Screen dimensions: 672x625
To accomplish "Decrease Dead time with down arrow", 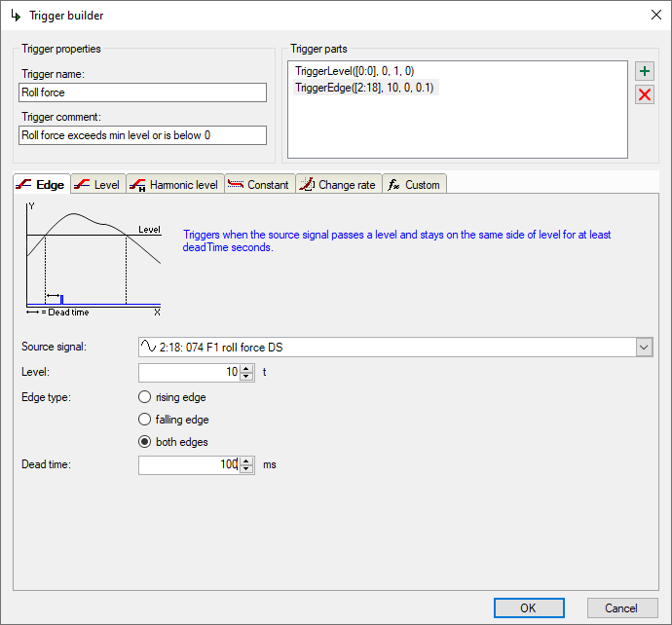I will point(246,469).
